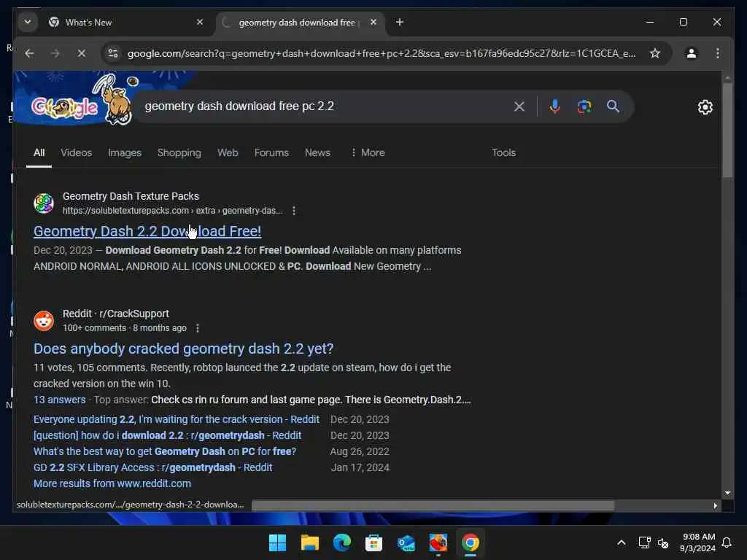747x560 pixels.
Task: Open more options for Reddit result
Action: (x=197, y=328)
